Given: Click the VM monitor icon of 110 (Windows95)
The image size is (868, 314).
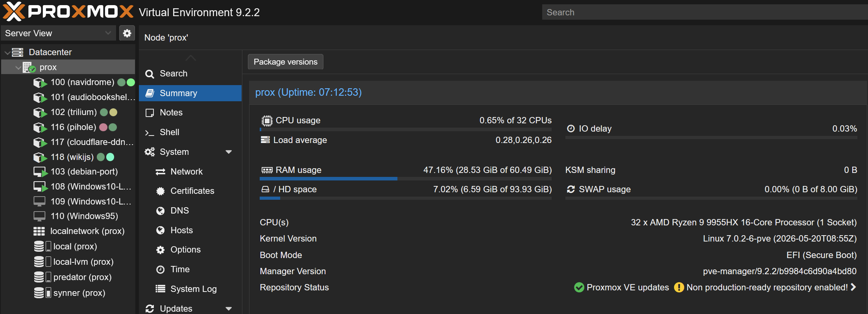Looking at the screenshot, I should (x=39, y=216).
